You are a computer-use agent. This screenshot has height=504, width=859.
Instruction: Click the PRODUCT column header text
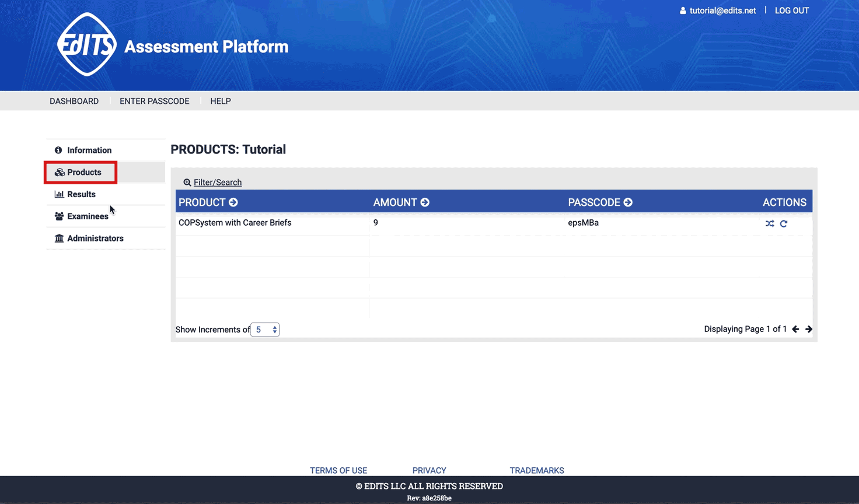202,202
